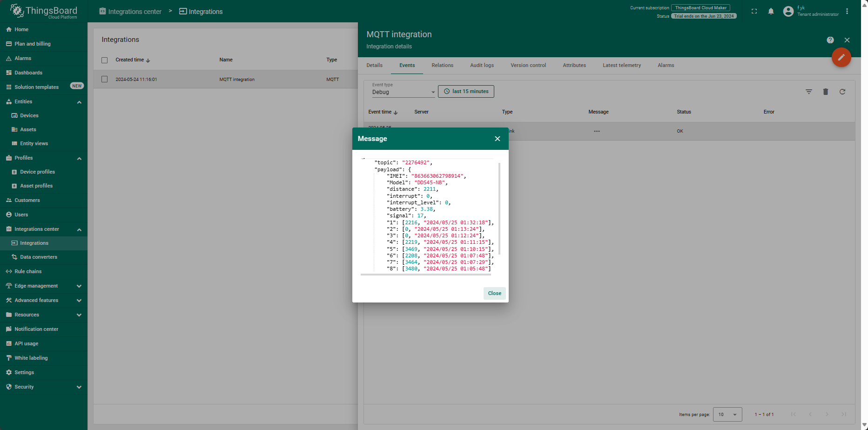Click the last 15 minutes button
868x430 pixels.
[466, 91]
